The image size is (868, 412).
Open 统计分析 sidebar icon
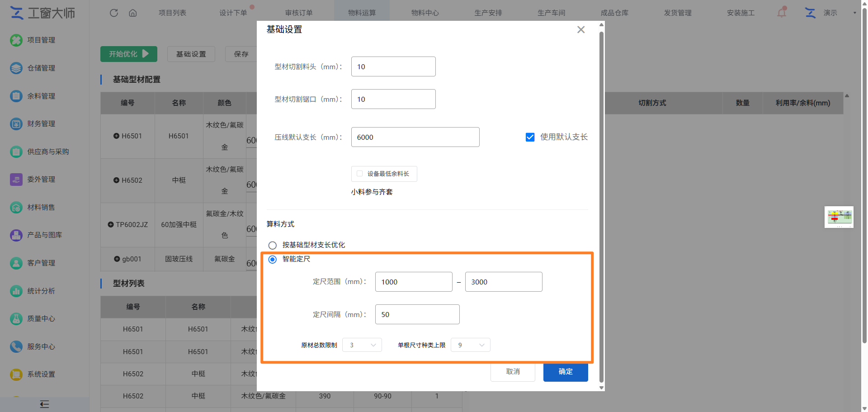[x=16, y=291]
